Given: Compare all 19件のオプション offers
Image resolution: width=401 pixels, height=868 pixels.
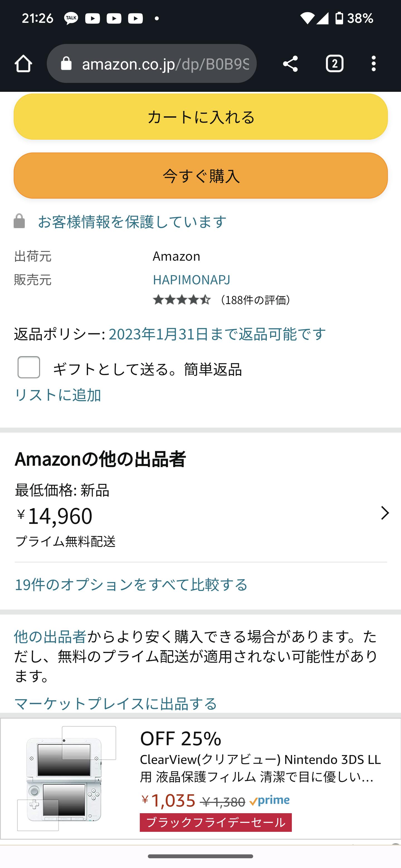Looking at the screenshot, I should (x=131, y=585).
